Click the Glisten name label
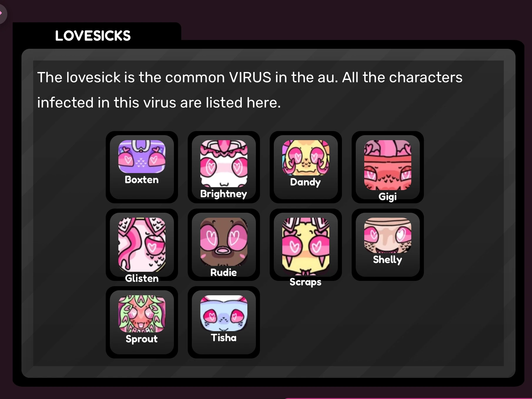 click(142, 278)
